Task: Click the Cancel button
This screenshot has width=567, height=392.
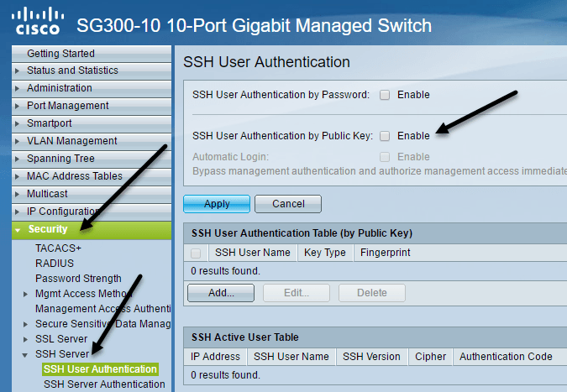Action: pyautogui.click(x=288, y=204)
